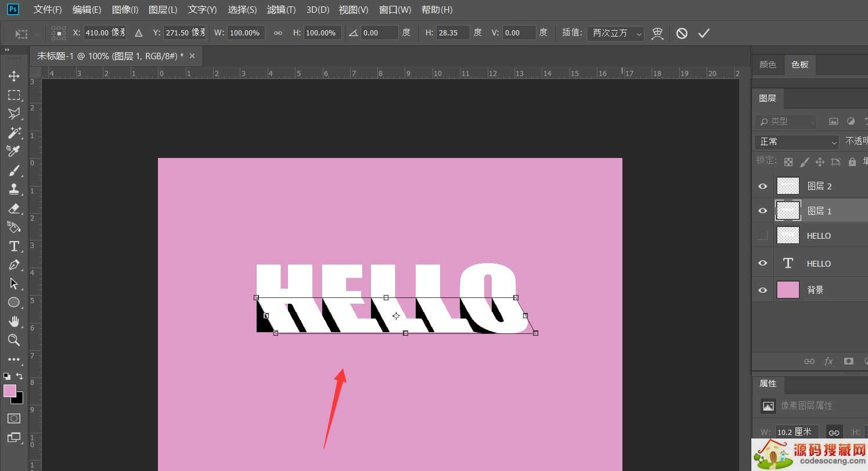
Task: Select the Ellipse shape tool
Action: click(14, 302)
